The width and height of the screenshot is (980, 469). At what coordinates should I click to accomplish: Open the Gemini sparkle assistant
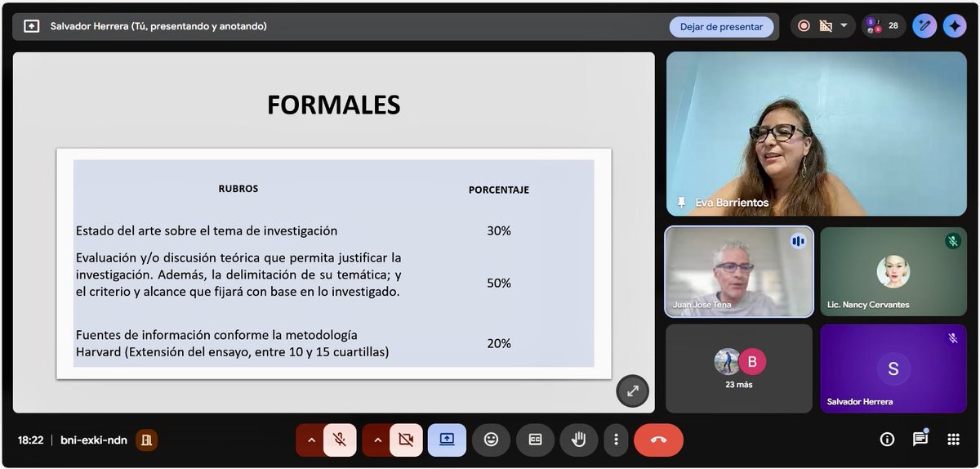coord(954,26)
